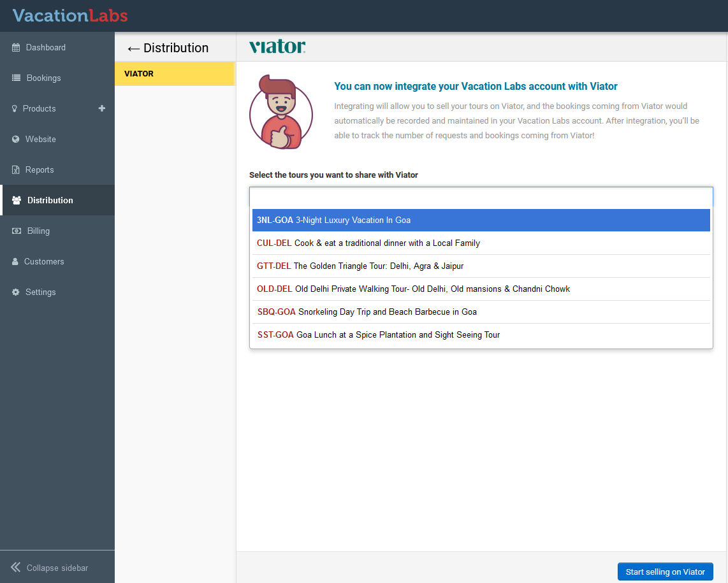Click the Dashboard calendar icon in sidebar
Viewport: 728px width, 583px height.
(x=16, y=48)
